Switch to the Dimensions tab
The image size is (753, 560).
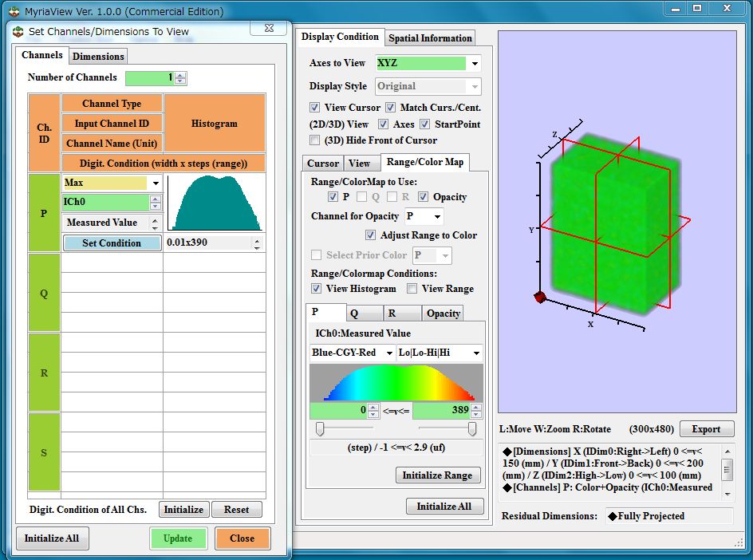[98, 56]
